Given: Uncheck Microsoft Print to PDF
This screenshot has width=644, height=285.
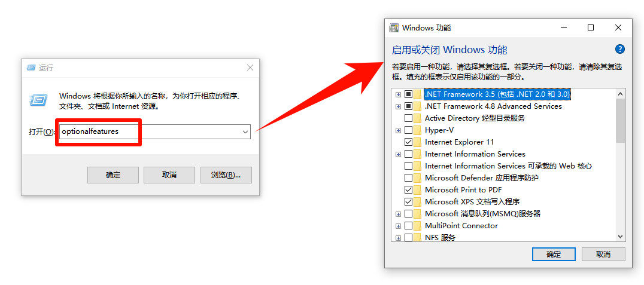Looking at the screenshot, I should point(408,190).
